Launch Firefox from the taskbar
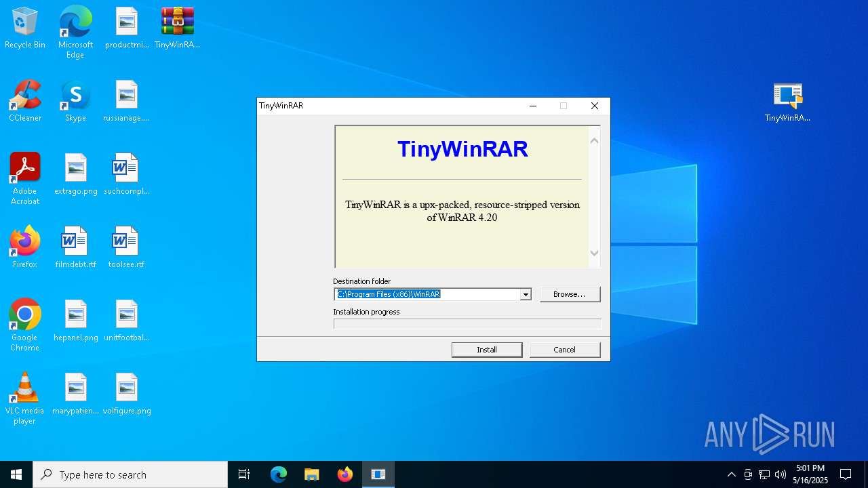This screenshot has width=868, height=488. [x=345, y=474]
